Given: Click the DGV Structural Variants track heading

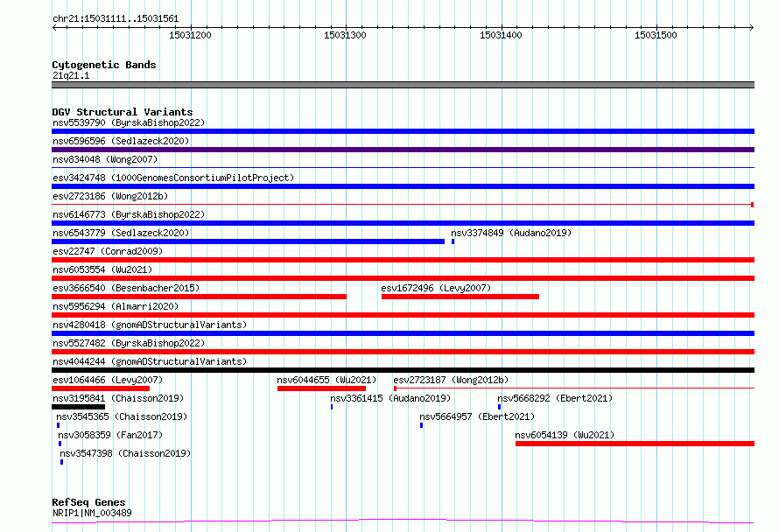Looking at the screenshot, I should click(123, 112).
